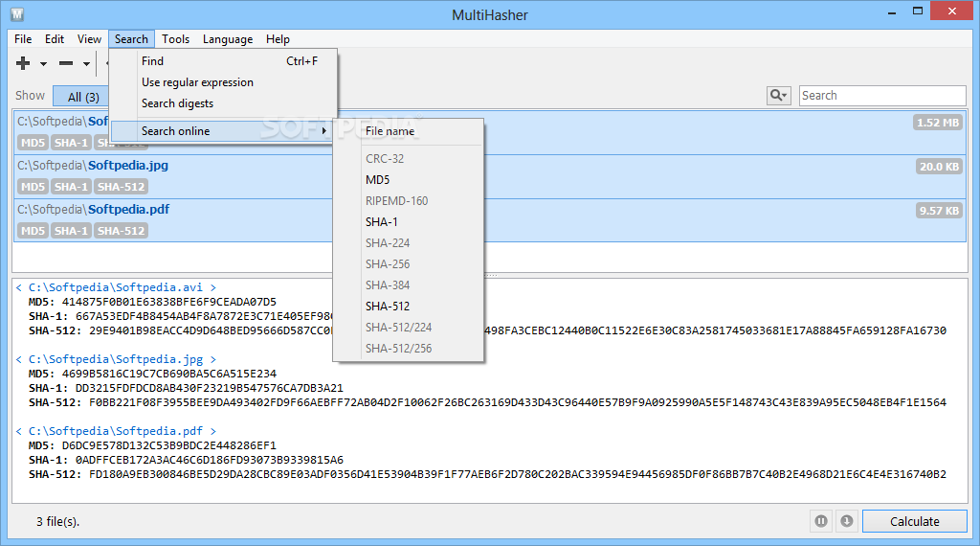Click greyed SHA-224 submenu entry
The height and width of the screenshot is (546, 980).
pyautogui.click(x=408, y=243)
